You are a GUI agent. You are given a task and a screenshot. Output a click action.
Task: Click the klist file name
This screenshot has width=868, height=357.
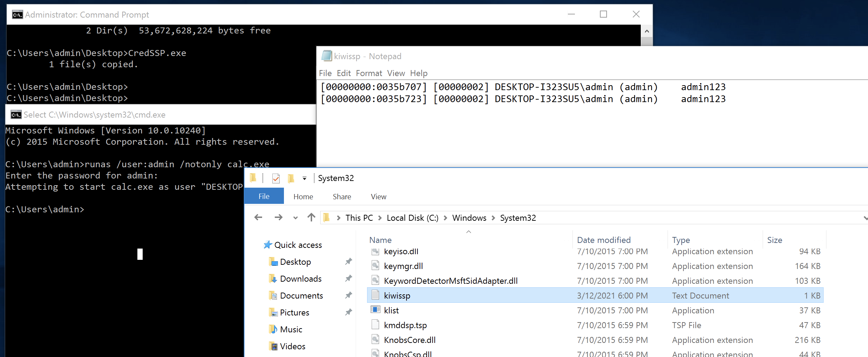pyautogui.click(x=391, y=311)
